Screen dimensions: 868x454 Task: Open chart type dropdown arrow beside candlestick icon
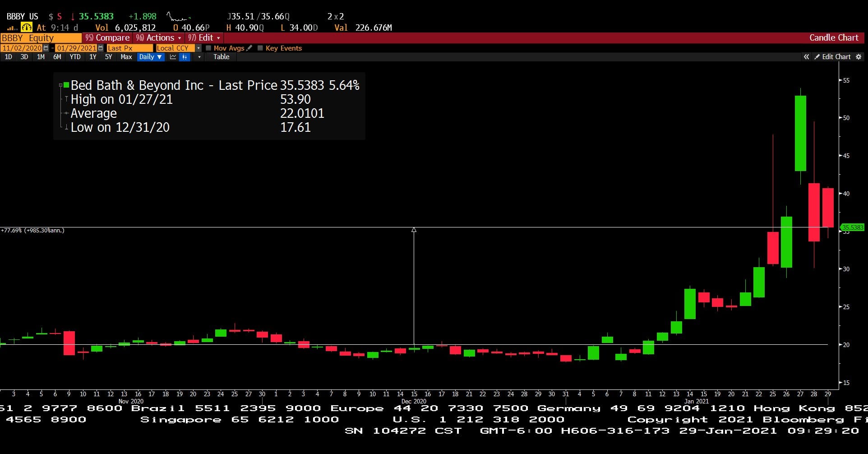[199, 57]
